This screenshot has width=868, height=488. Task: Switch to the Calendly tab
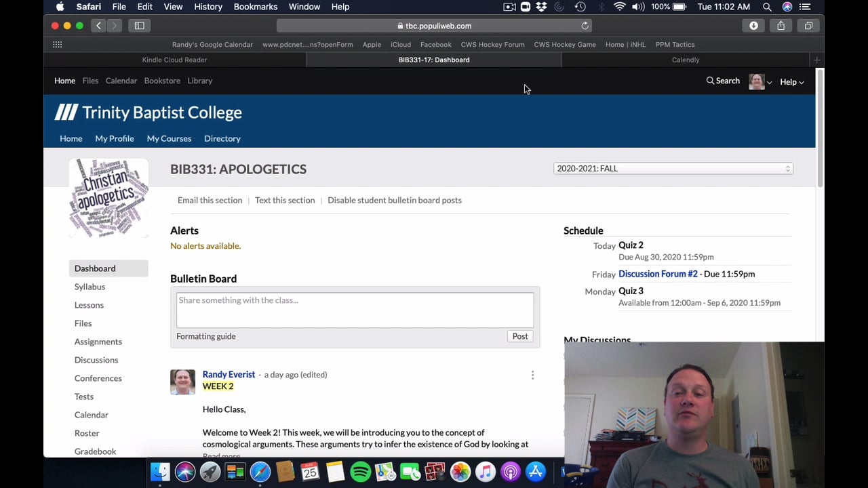point(686,60)
